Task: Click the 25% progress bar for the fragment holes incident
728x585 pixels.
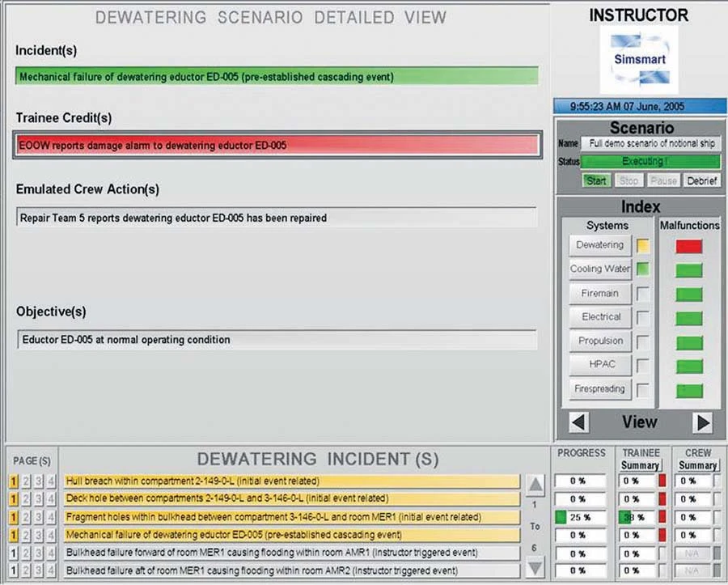Action: (579, 516)
